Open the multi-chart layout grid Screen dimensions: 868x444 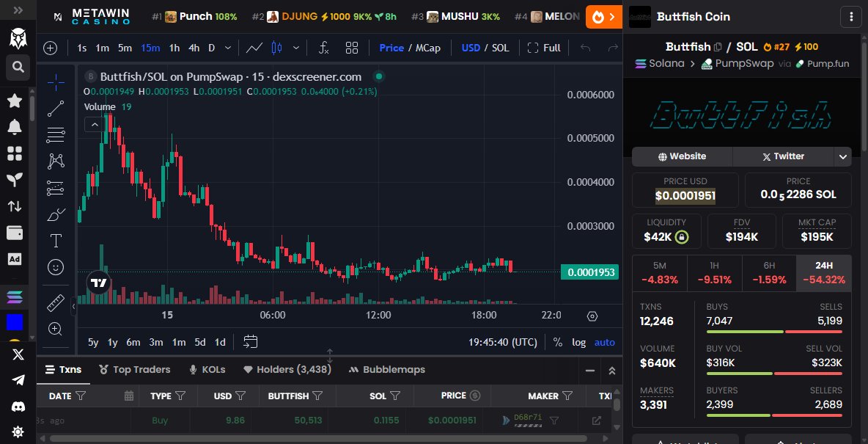click(x=352, y=47)
